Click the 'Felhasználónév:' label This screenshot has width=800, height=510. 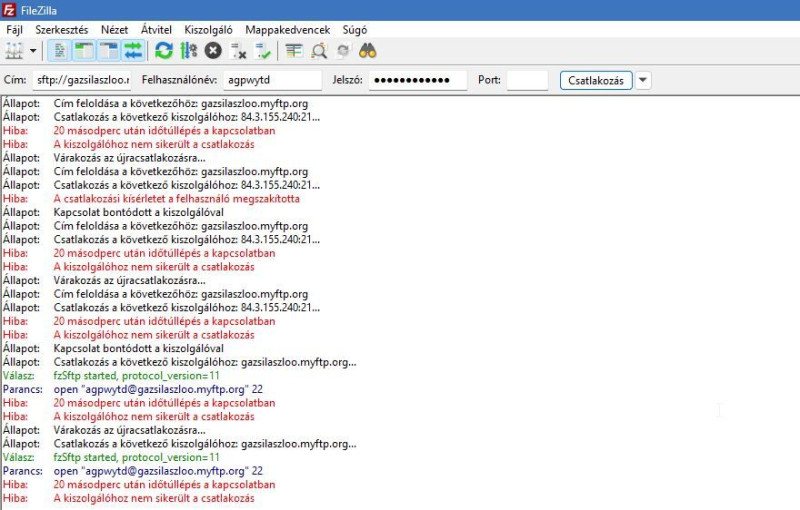pos(179,80)
